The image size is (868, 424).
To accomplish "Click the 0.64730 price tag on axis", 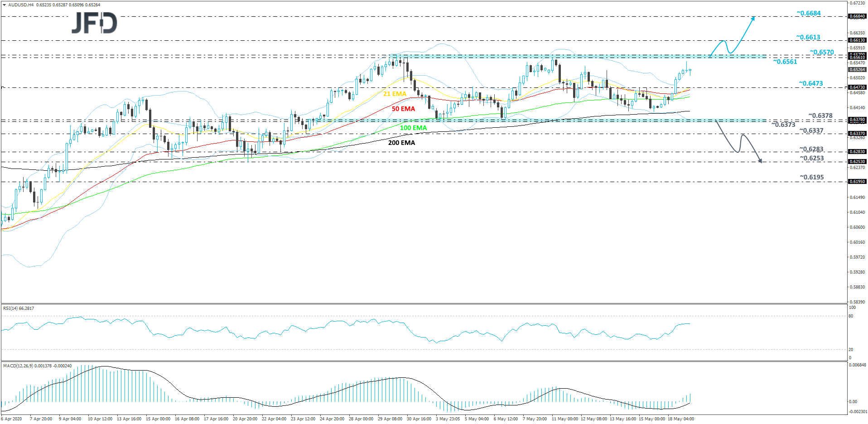I will pyautogui.click(x=857, y=87).
